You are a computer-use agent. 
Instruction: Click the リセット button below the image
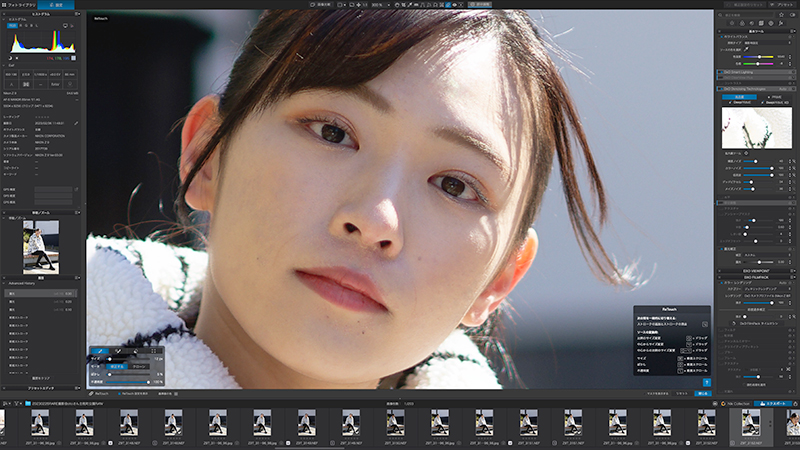[x=682, y=393]
